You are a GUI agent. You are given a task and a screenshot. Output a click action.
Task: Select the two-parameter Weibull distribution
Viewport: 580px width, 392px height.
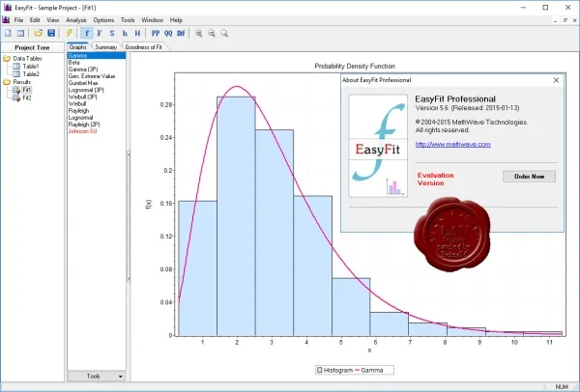click(97, 104)
